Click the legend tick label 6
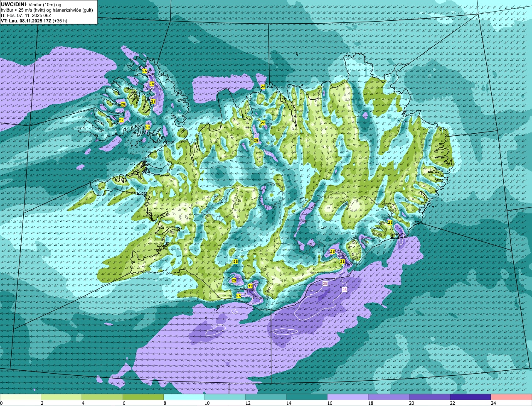The width and height of the screenshot is (532, 406). pos(123,403)
